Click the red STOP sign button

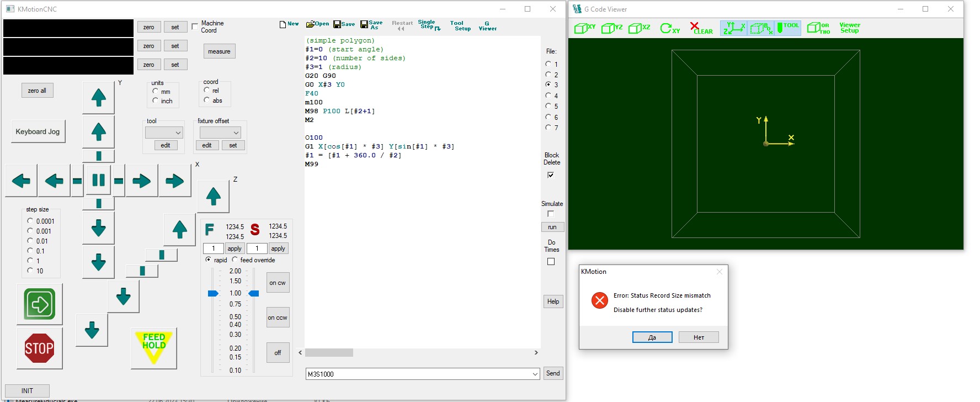39,348
